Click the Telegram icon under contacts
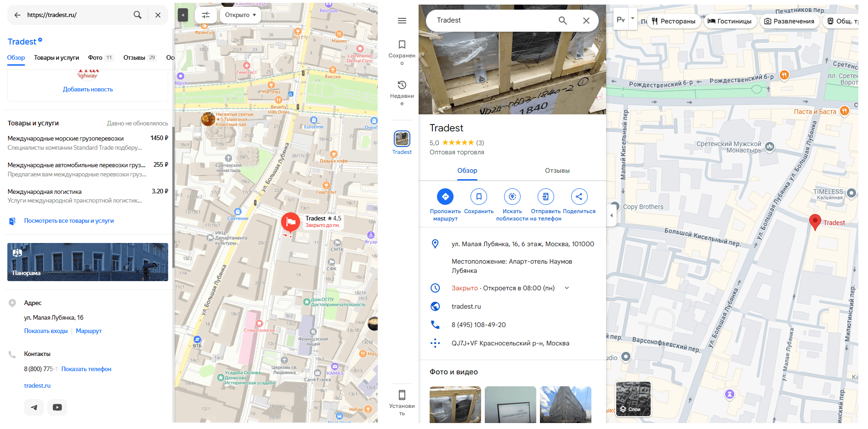The width and height of the screenshot is (868, 429). tap(34, 407)
